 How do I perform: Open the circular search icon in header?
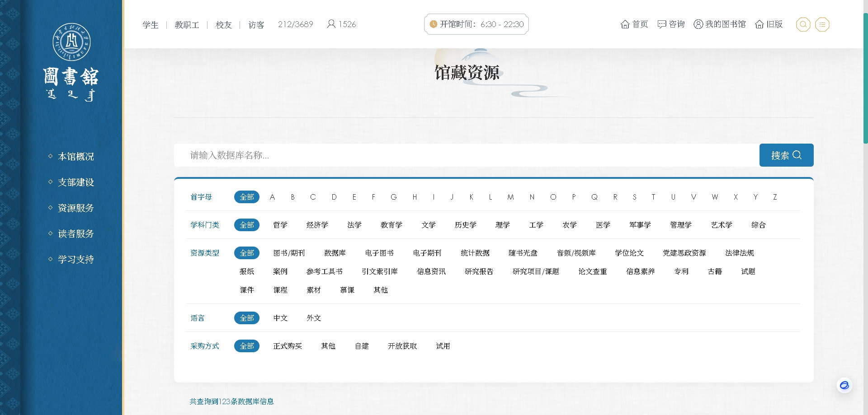(803, 24)
